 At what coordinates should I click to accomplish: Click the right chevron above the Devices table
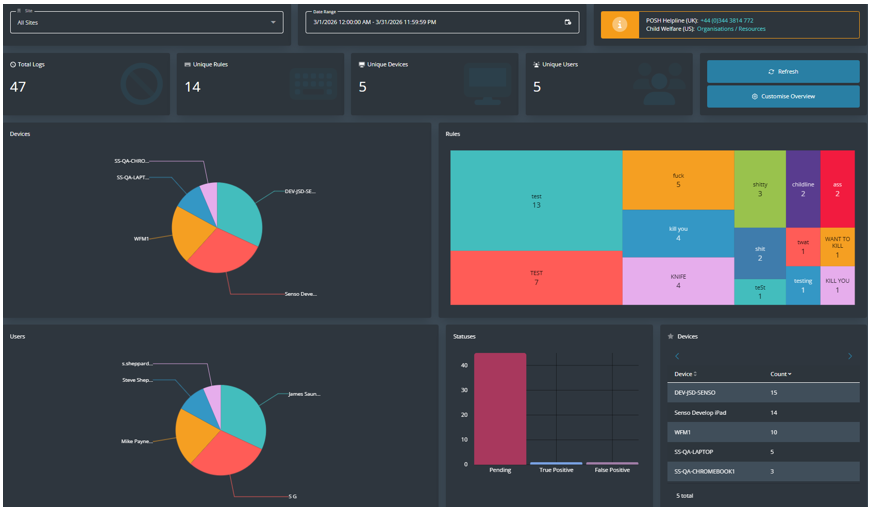[850, 356]
